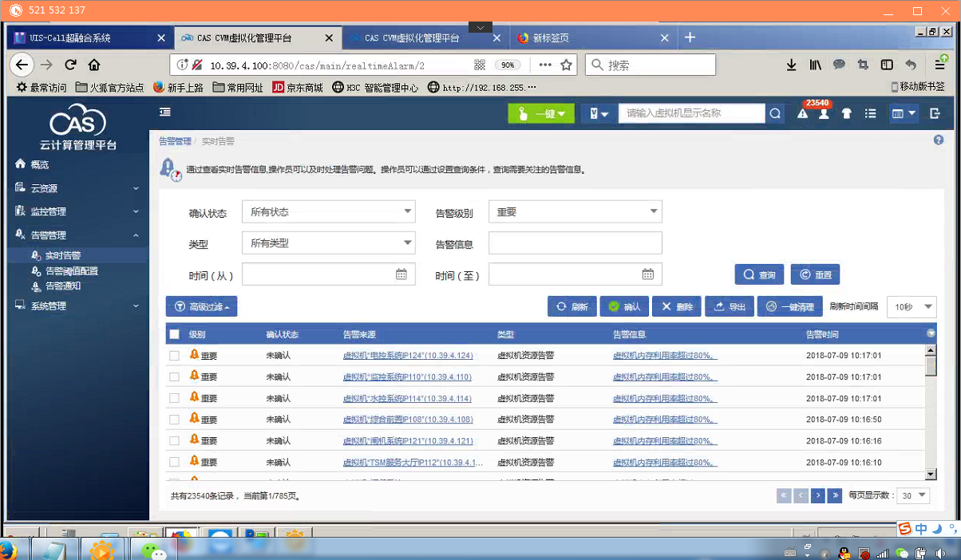Screen dimensions: 961x560
Task: Click the 查询 button
Action: [759, 274]
